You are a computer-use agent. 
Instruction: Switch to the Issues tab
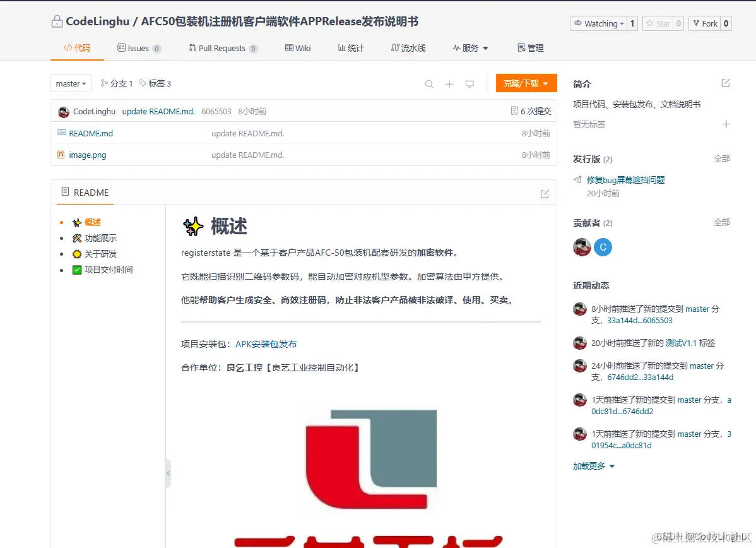pyautogui.click(x=139, y=47)
